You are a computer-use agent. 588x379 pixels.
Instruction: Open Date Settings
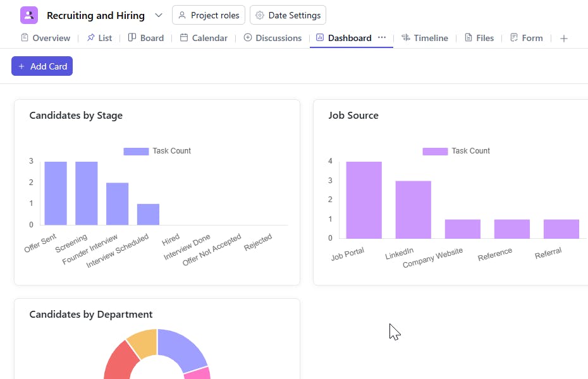click(x=288, y=15)
